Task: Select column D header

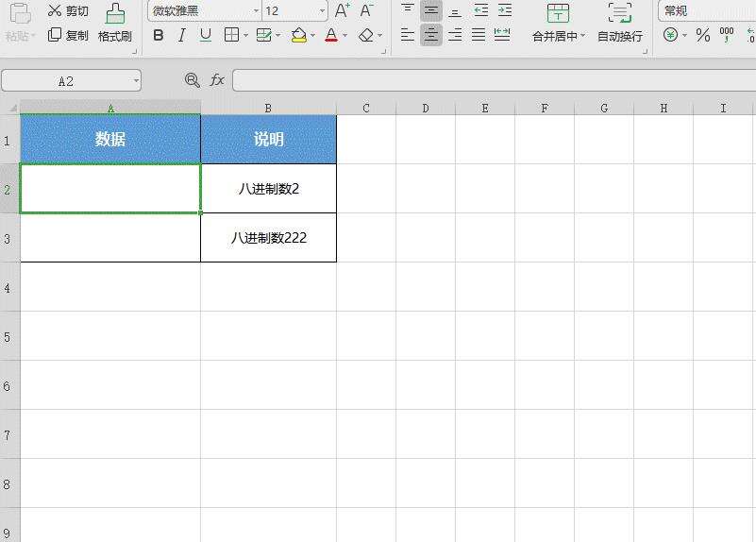Action: [x=426, y=108]
